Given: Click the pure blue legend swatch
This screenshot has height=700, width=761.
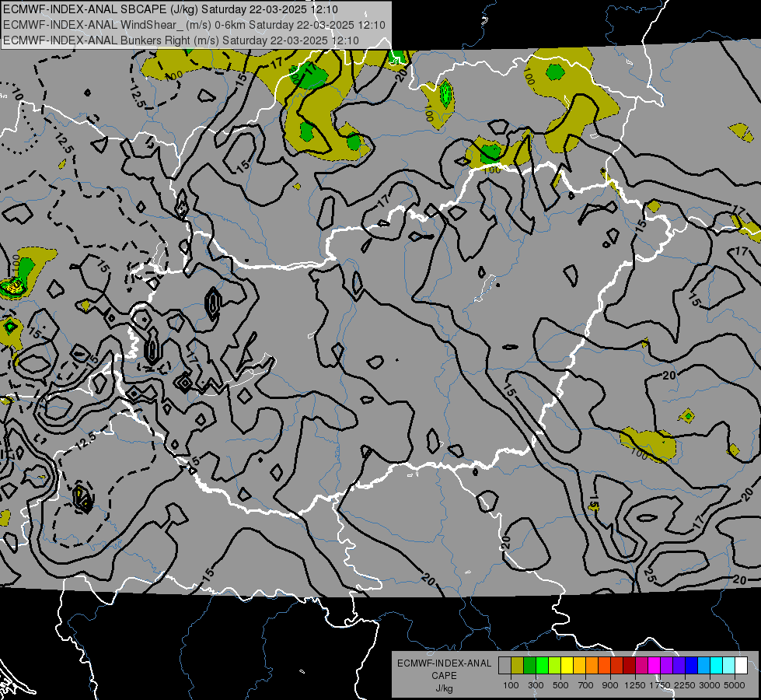Looking at the screenshot, I should [692, 666].
